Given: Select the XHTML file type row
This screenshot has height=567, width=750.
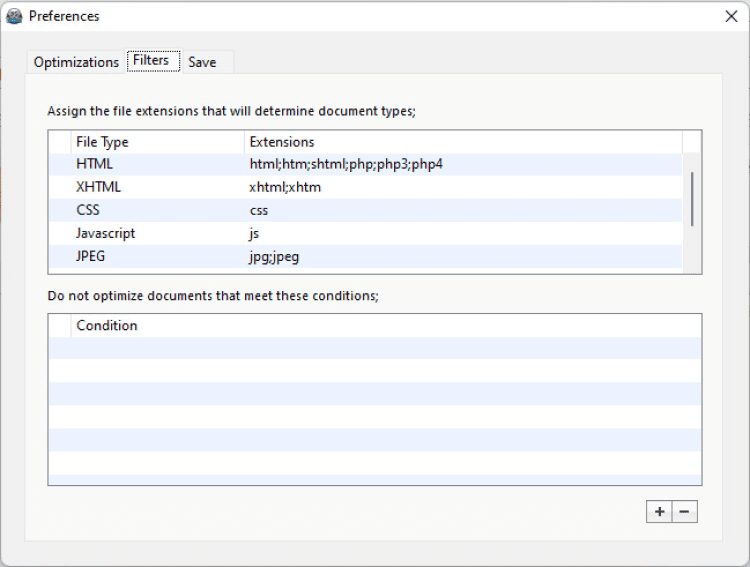Looking at the screenshot, I should click(x=98, y=187).
